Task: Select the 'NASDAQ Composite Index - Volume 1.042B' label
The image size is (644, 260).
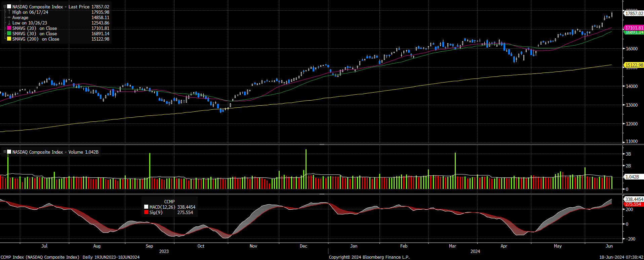Action: (x=55, y=152)
